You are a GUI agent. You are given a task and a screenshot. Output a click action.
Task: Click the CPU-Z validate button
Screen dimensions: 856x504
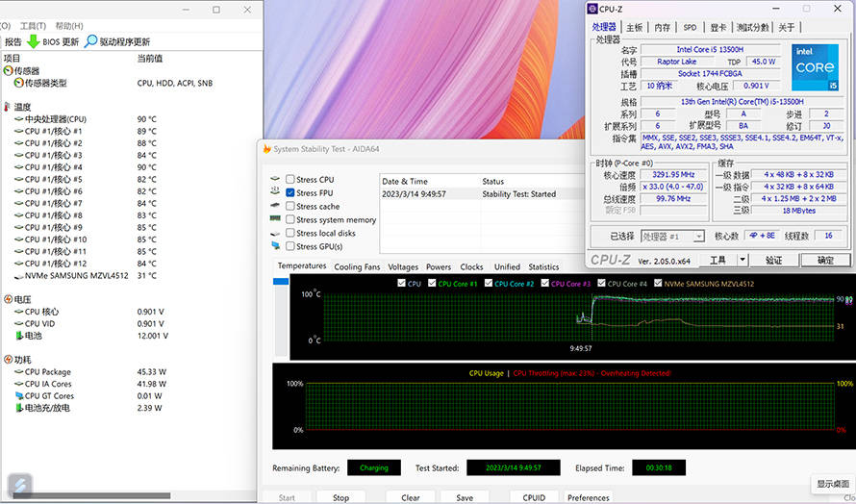point(773,260)
